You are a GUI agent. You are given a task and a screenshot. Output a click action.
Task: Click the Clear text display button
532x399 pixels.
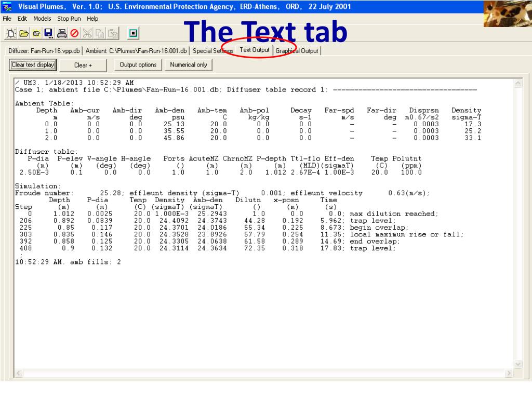pos(33,65)
